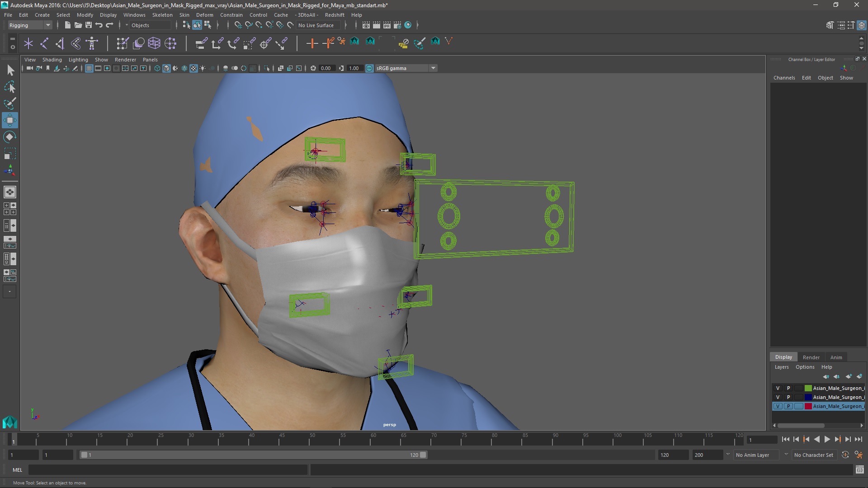
Task: Activate the Lasso Select tool
Action: [x=10, y=87]
